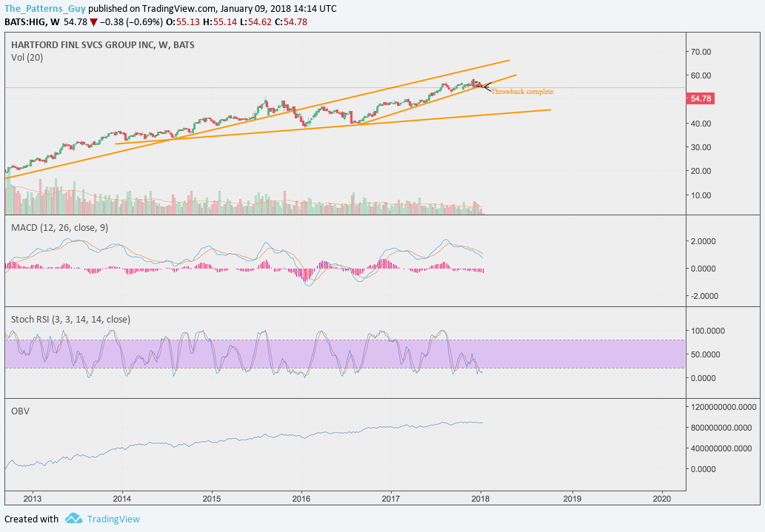765x532 pixels.
Task: Click the 60.00 price scale value
Action: point(701,75)
